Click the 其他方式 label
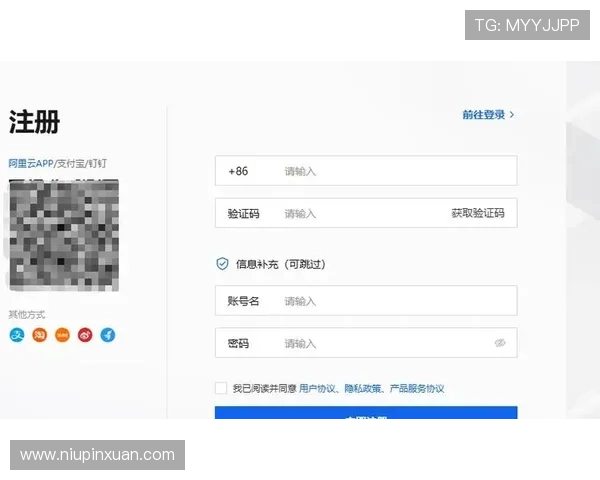Viewport: 600px width, 480px height. [27, 315]
